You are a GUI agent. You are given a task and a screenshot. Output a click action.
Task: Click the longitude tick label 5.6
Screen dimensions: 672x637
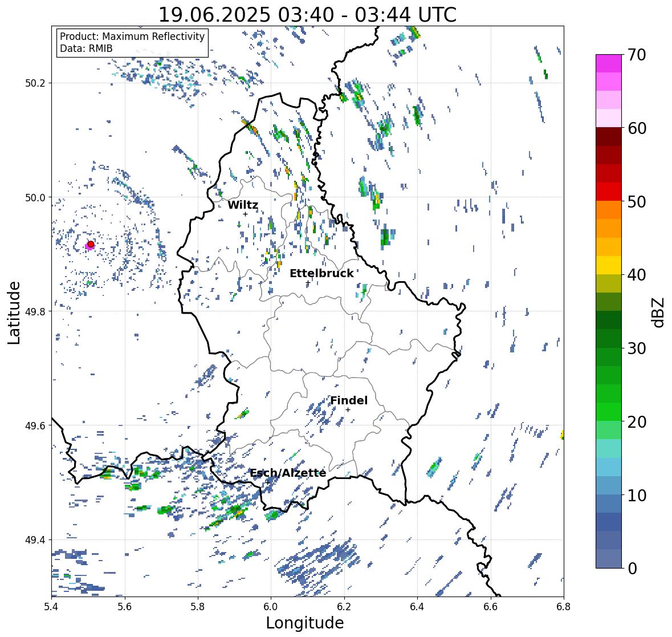click(125, 606)
